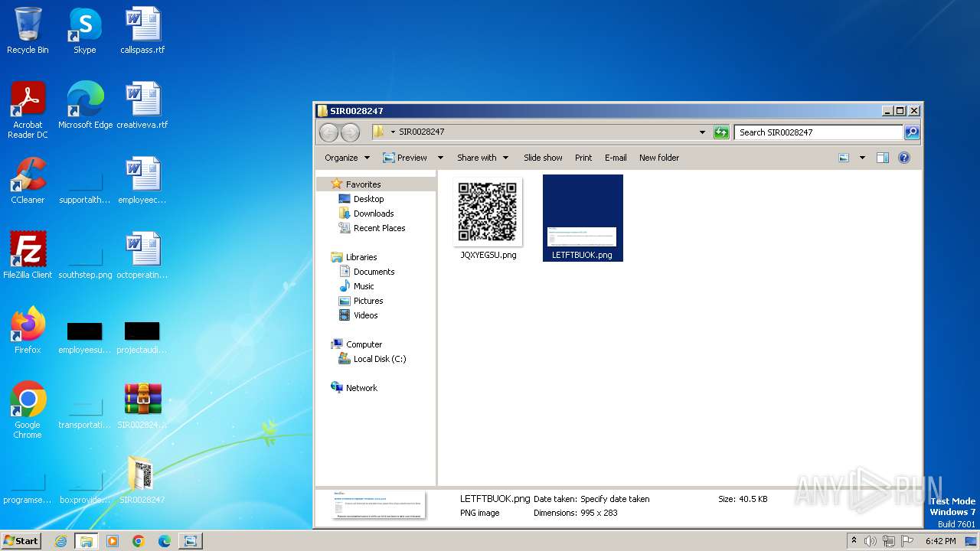This screenshot has height=551, width=980.
Task: Create a New folder
Action: pyautogui.click(x=659, y=158)
